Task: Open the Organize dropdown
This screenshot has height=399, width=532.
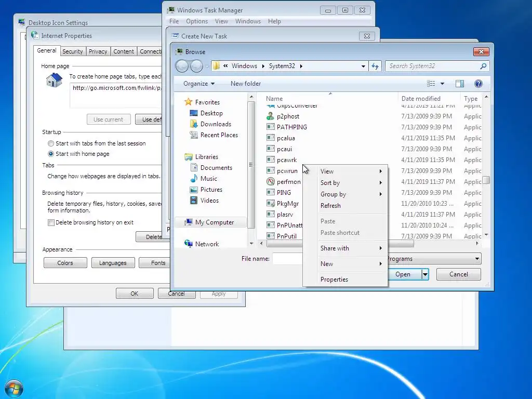Action: click(199, 84)
